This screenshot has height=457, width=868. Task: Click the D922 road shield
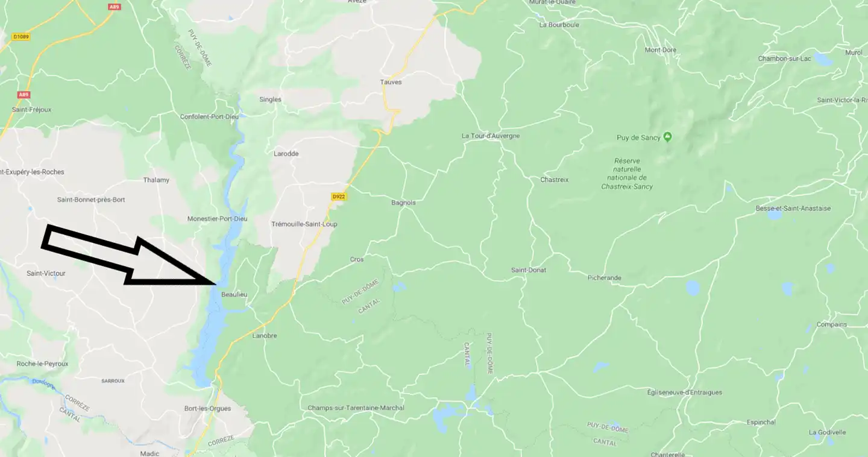(x=339, y=197)
